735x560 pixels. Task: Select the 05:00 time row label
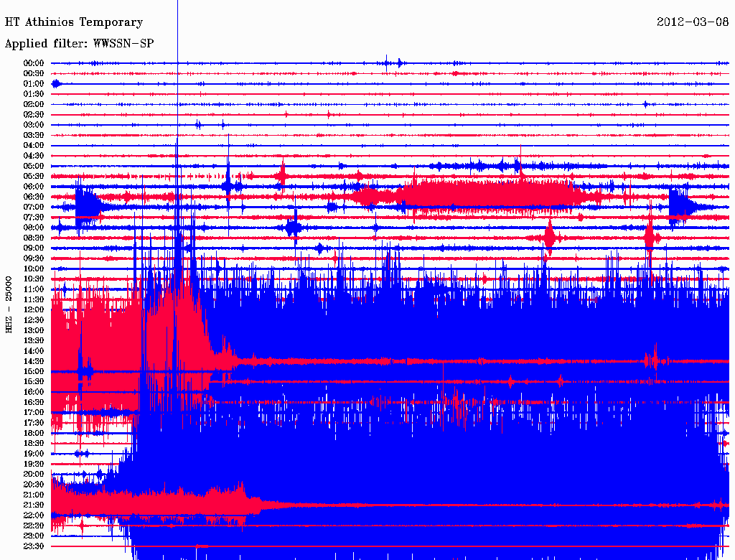pos(34,166)
